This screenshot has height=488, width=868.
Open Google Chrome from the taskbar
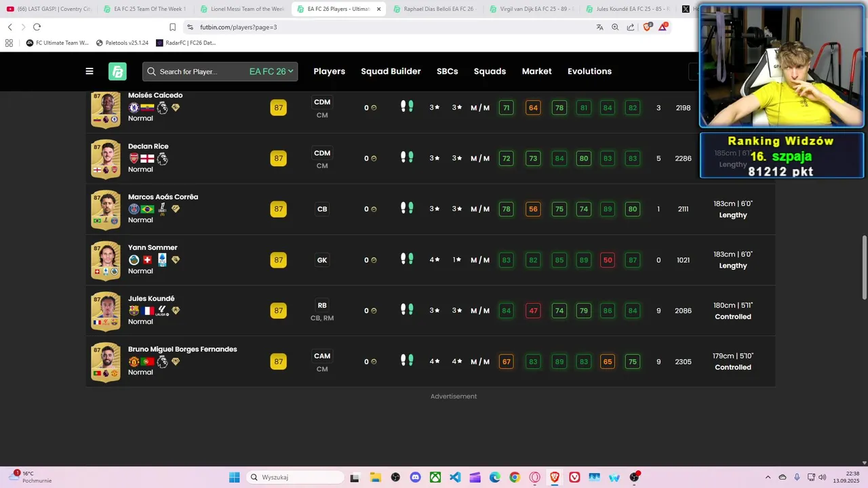515,477
